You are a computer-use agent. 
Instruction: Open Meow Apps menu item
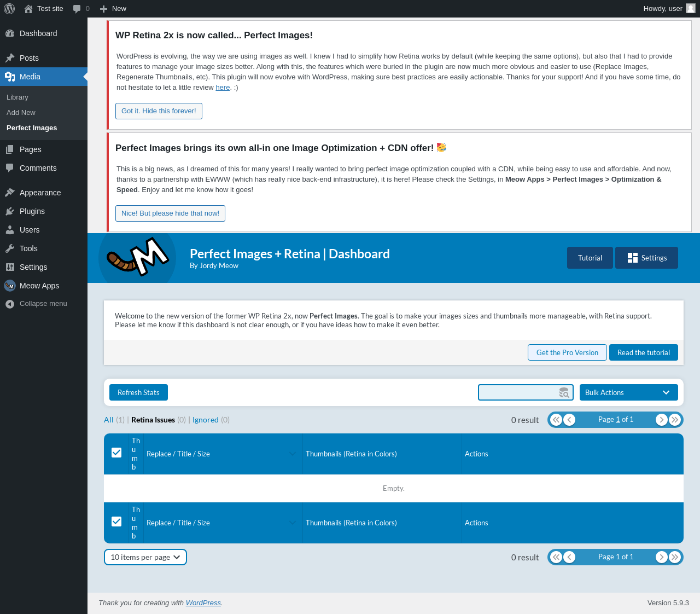click(x=44, y=286)
